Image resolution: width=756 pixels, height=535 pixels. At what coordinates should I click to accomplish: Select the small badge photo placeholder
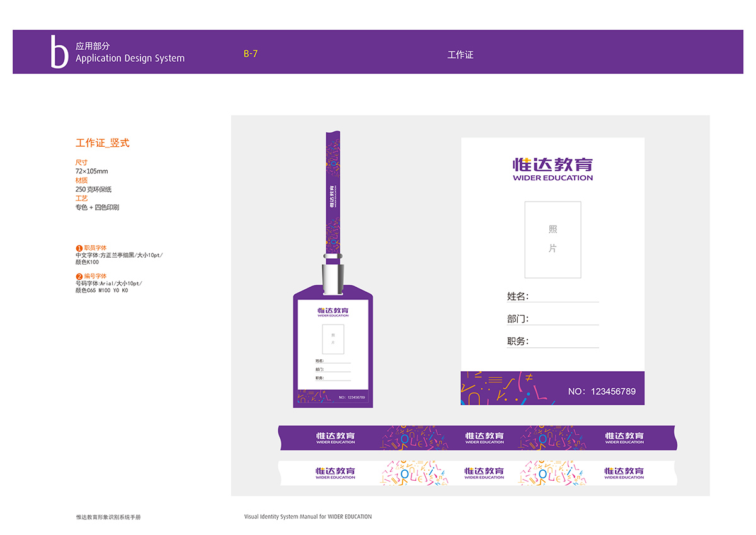333,339
